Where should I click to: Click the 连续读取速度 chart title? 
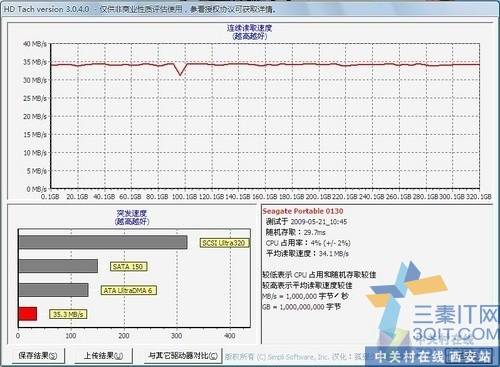coord(249,28)
